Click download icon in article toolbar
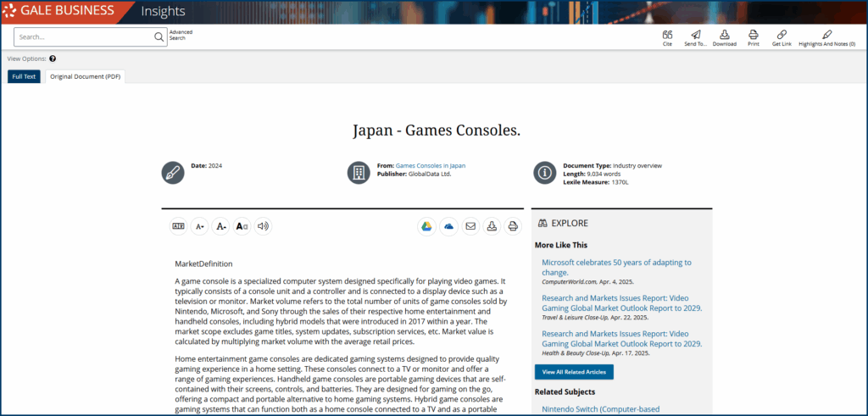This screenshot has width=868, height=416. coord(492,226)
